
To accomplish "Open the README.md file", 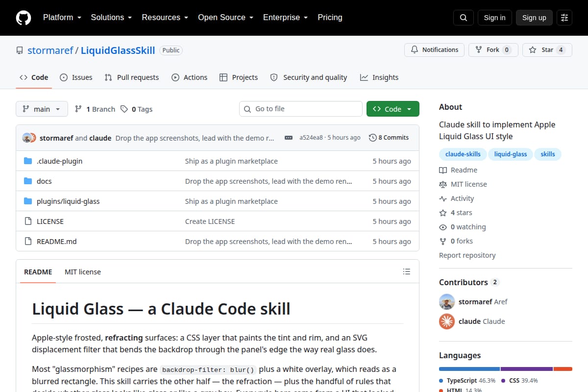I will [x=57, y=242].
